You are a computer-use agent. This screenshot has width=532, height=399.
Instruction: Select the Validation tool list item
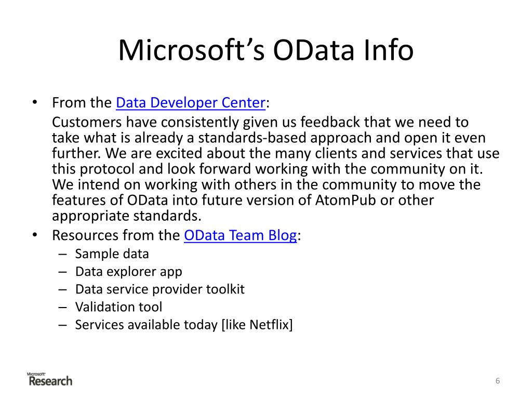pyautogui.click(x=119, y=307)
